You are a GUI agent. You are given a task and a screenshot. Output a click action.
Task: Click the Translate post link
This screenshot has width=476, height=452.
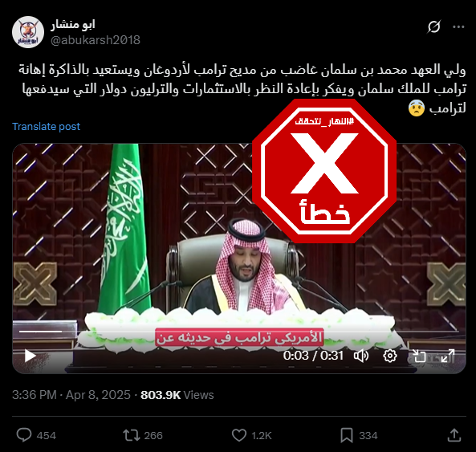(46, 126)
